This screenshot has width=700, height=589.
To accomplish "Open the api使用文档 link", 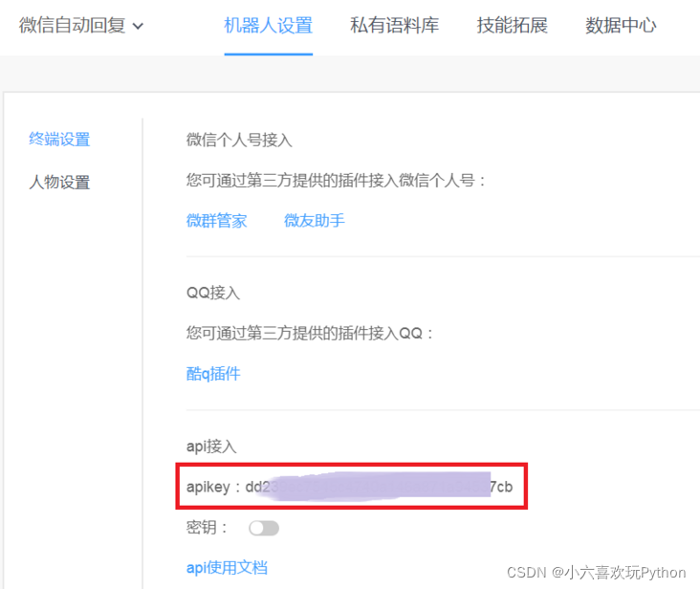I will (227, 568).
